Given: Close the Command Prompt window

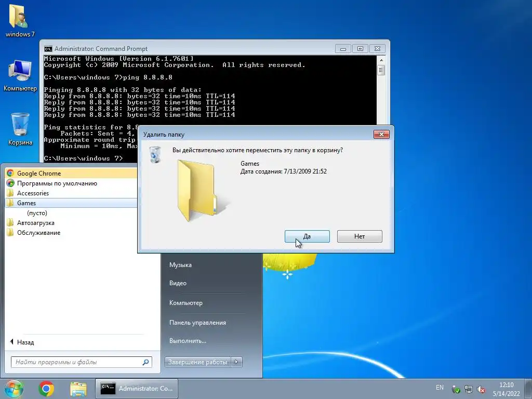Looking at the screenshot, I should [x=377, y=49].
